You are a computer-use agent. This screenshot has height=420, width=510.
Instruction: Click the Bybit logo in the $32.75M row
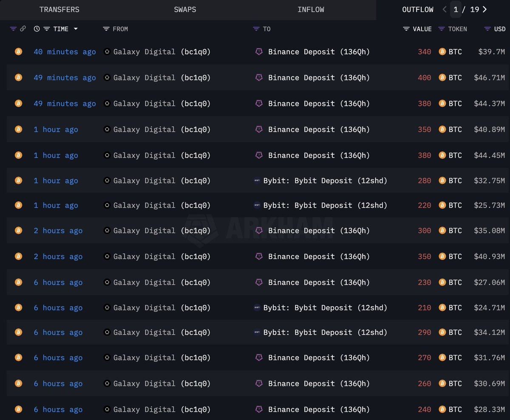(257, 180)
